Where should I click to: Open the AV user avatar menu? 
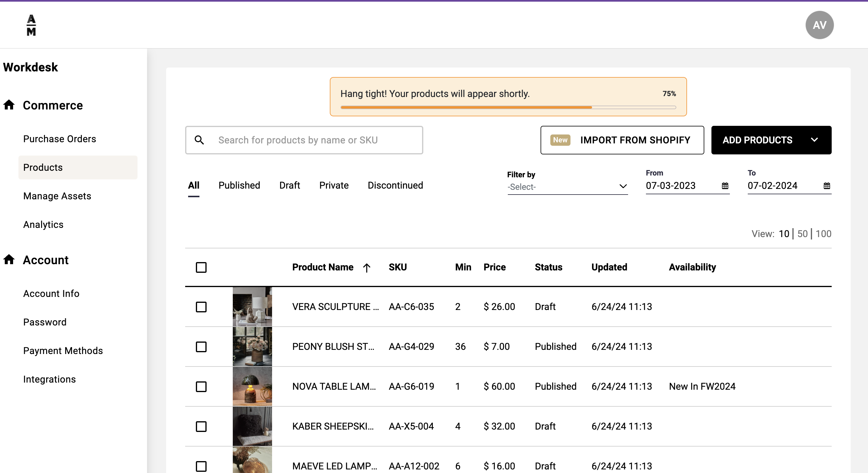point(819,25)
